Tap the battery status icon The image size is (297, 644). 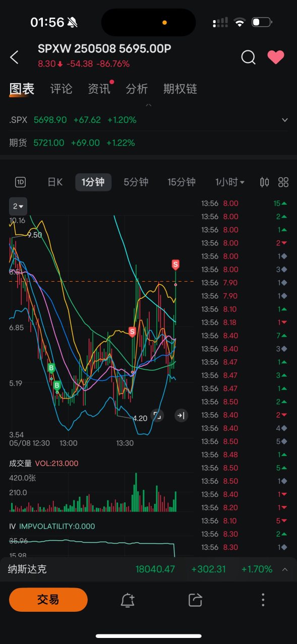pyautogui.click(x=262, y=22)
